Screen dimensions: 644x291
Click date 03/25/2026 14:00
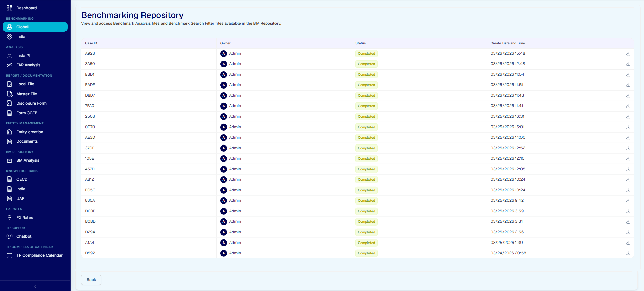(508, 137)
